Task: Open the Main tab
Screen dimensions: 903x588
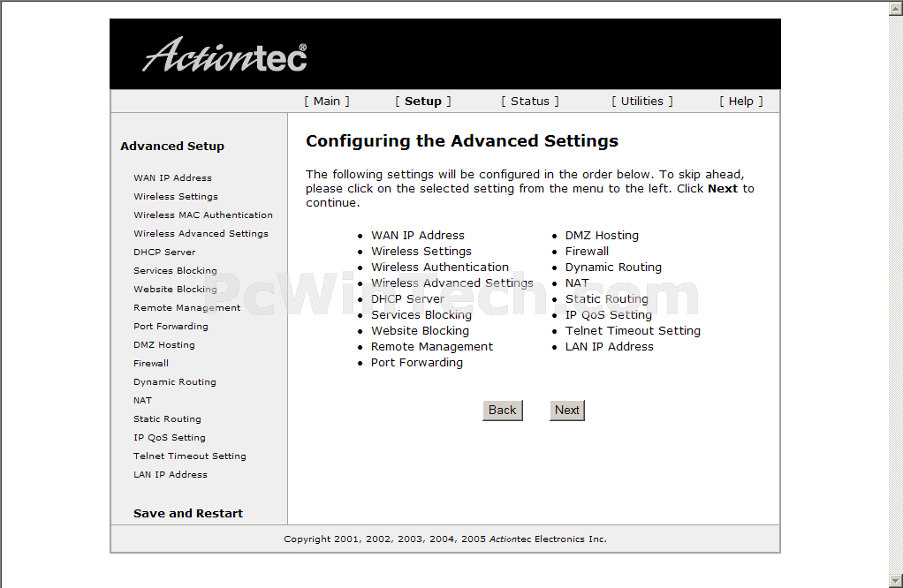Action: point(327,102)
